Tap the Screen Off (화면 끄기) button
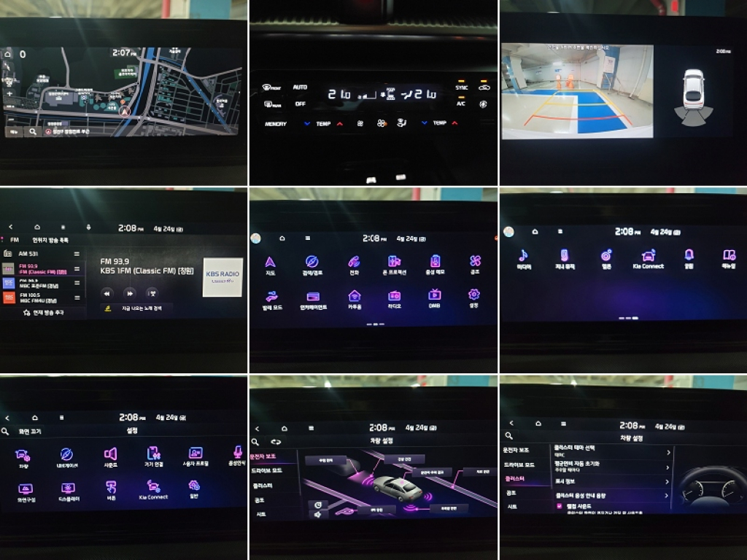 pos(29,431)
